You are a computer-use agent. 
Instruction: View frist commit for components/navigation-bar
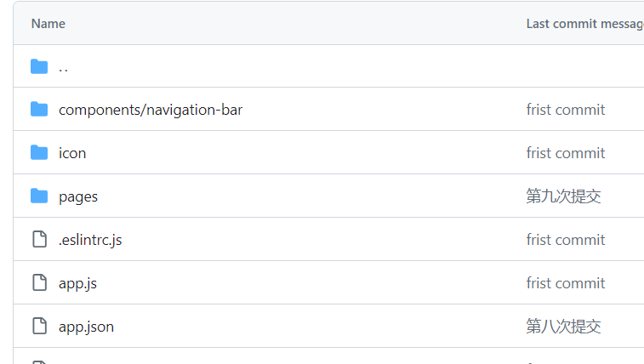click(566, 110)
